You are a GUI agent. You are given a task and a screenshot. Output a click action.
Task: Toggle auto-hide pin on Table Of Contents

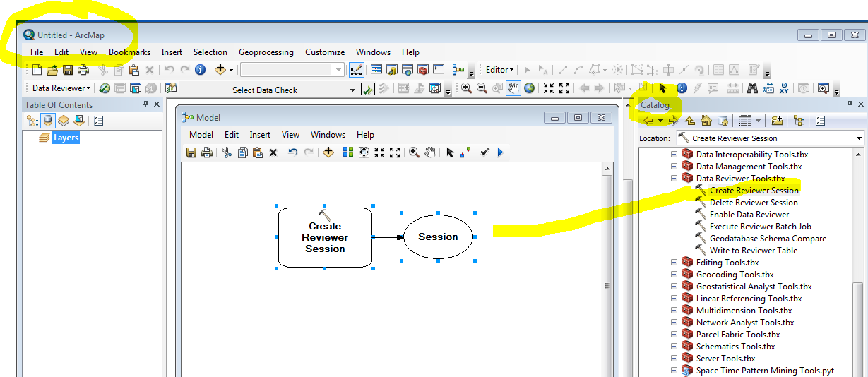[x=145, y=104]
